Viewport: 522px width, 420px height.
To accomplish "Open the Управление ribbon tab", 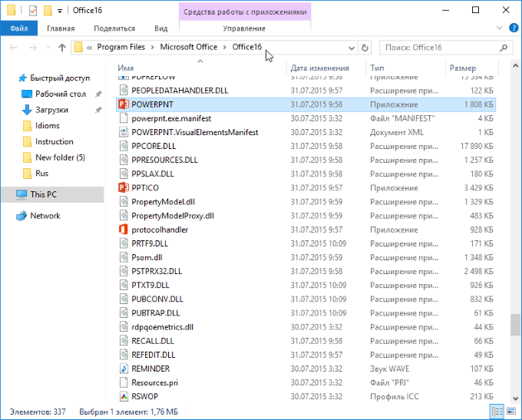I will [244, 28].
